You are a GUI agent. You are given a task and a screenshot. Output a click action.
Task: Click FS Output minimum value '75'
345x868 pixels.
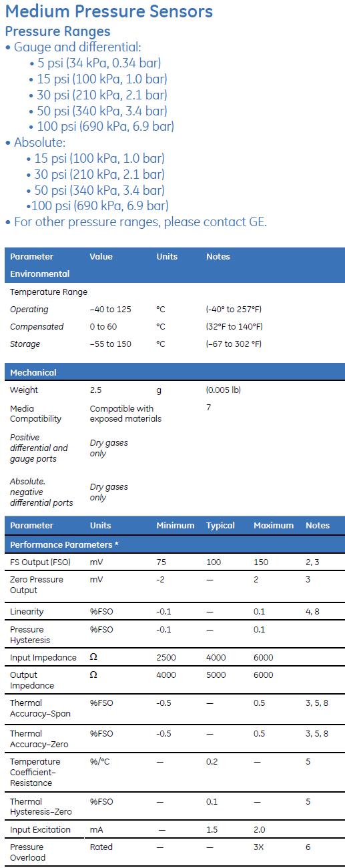[161, 562]
